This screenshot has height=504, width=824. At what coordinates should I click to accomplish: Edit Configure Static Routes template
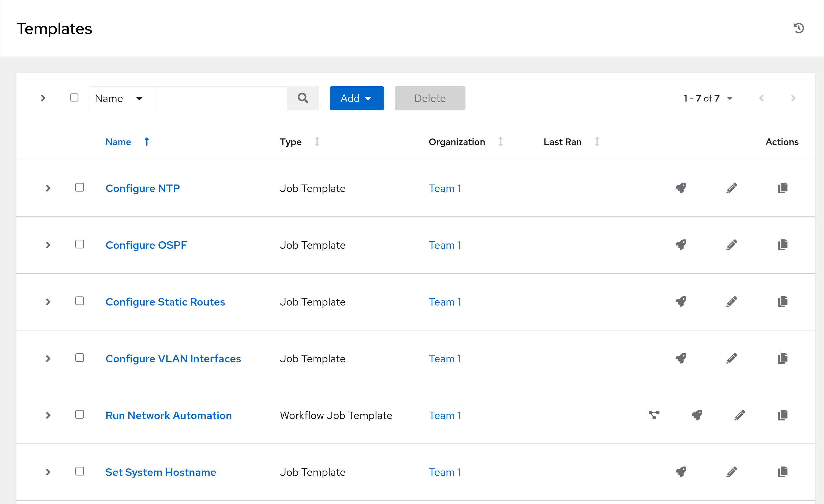pyautogui.click(x=732, y=302)
